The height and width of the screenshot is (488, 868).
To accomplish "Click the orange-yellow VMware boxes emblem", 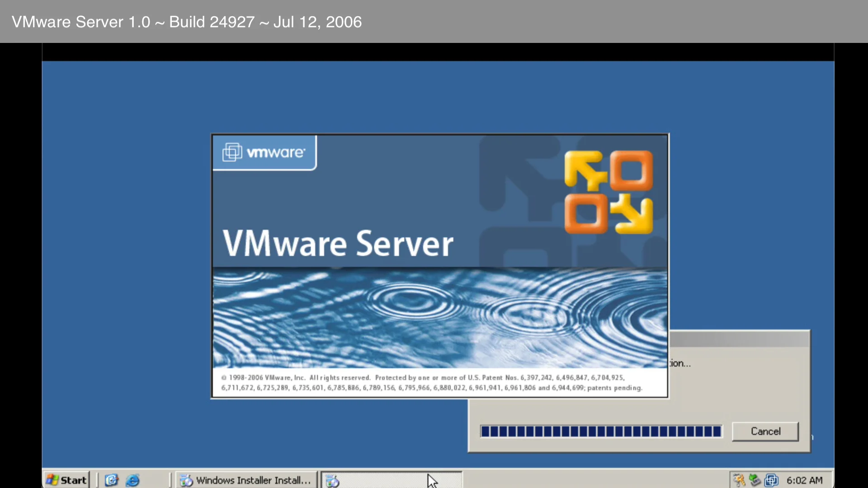I will pos(609,192).
